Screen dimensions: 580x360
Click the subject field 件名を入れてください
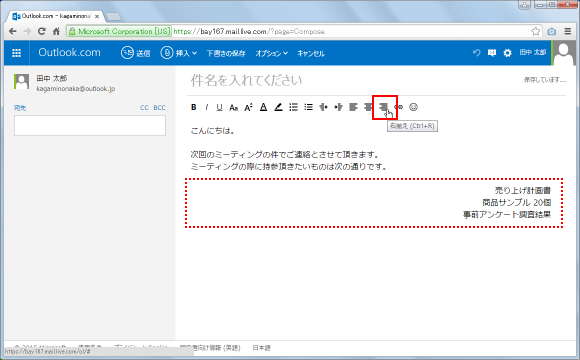point(246,80)
